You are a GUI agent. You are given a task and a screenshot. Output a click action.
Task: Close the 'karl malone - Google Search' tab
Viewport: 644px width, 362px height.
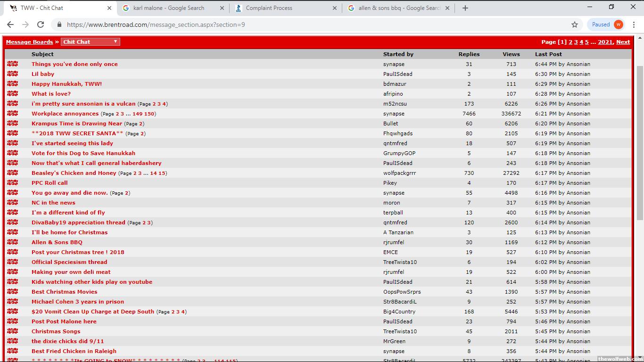(222, 8)
